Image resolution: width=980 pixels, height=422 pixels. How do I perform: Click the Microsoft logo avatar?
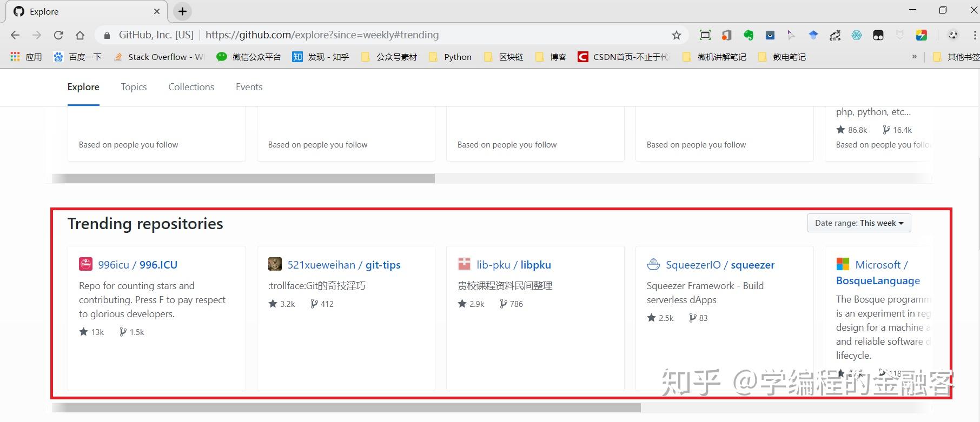(x=843, y=264)
